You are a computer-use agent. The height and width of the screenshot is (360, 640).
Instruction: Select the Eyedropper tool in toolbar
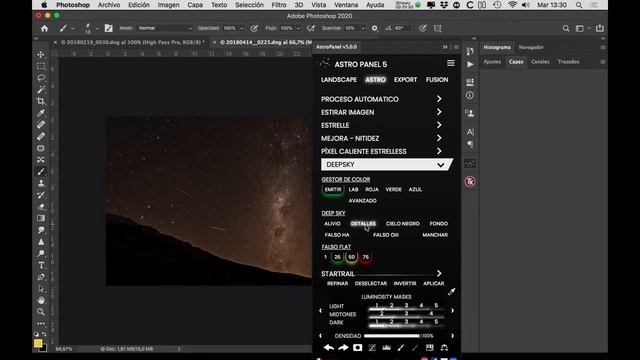pyautogui.click(x=41, y=113)
